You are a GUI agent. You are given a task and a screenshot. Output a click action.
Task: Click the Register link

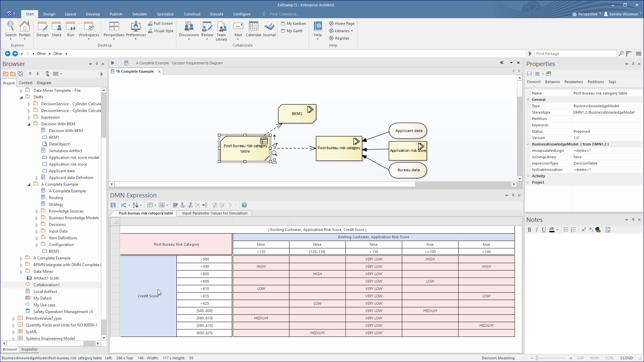342,38
